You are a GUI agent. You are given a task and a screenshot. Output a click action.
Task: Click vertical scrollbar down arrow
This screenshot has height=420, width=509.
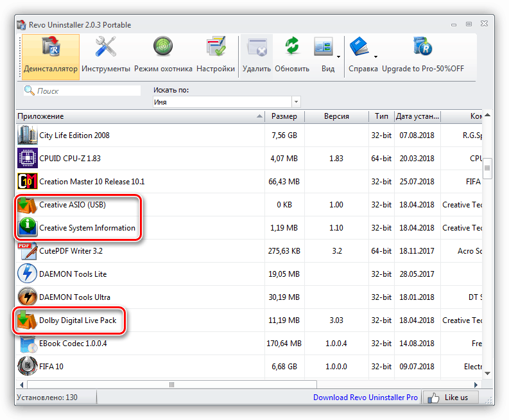(487, 374)
